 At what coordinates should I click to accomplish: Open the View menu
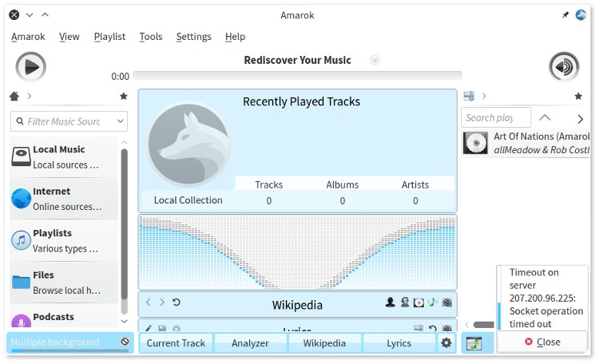click(69, 37)
